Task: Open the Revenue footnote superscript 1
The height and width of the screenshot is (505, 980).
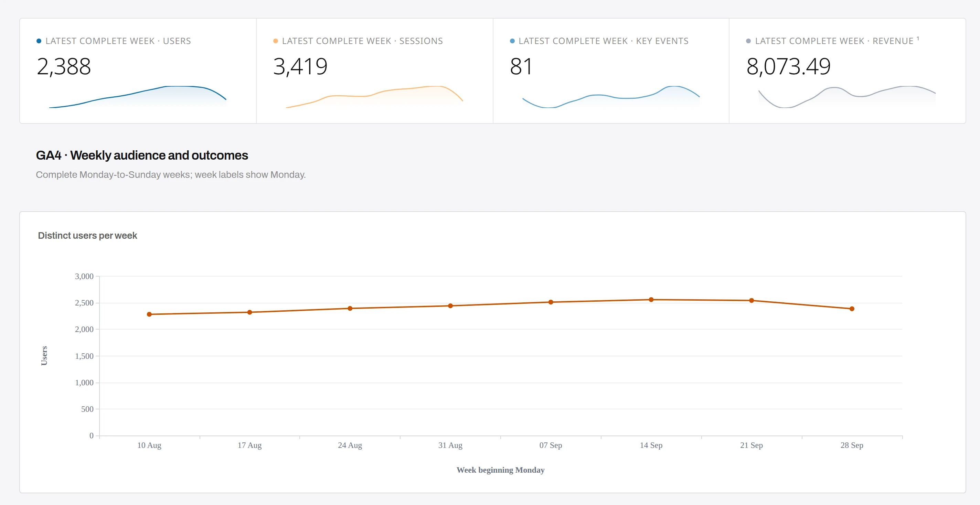Action: pyautogui.click(x=918, y=39)
